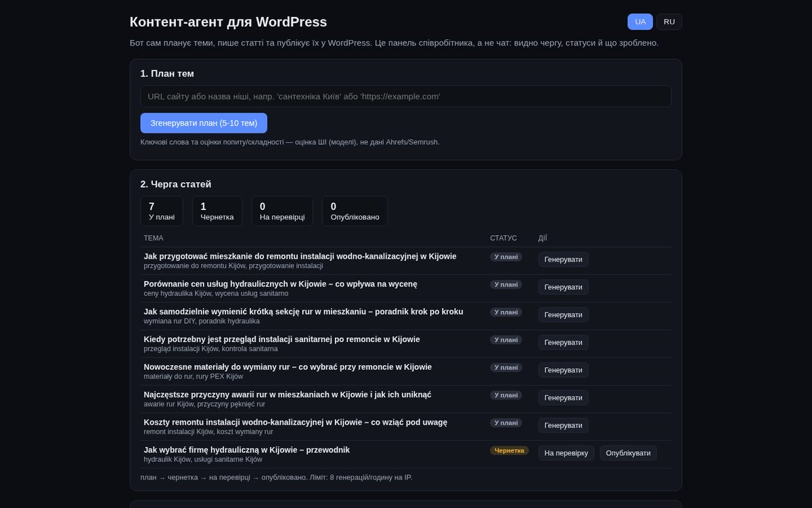Click the '7 У плані' counter card
The width and height of the screenshot is (812, 508).
coord(162,211)
